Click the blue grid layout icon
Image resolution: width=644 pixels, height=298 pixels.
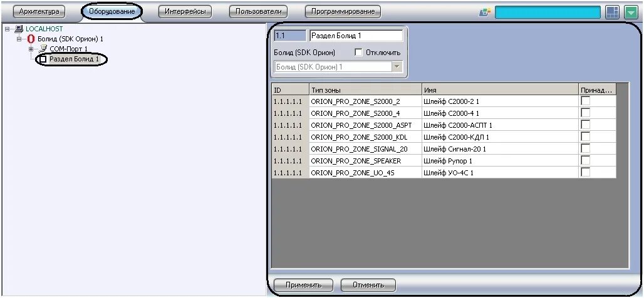point(613,13)
